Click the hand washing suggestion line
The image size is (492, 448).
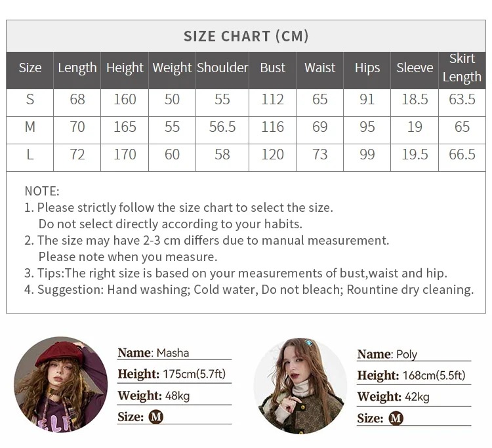coord(249,289)
